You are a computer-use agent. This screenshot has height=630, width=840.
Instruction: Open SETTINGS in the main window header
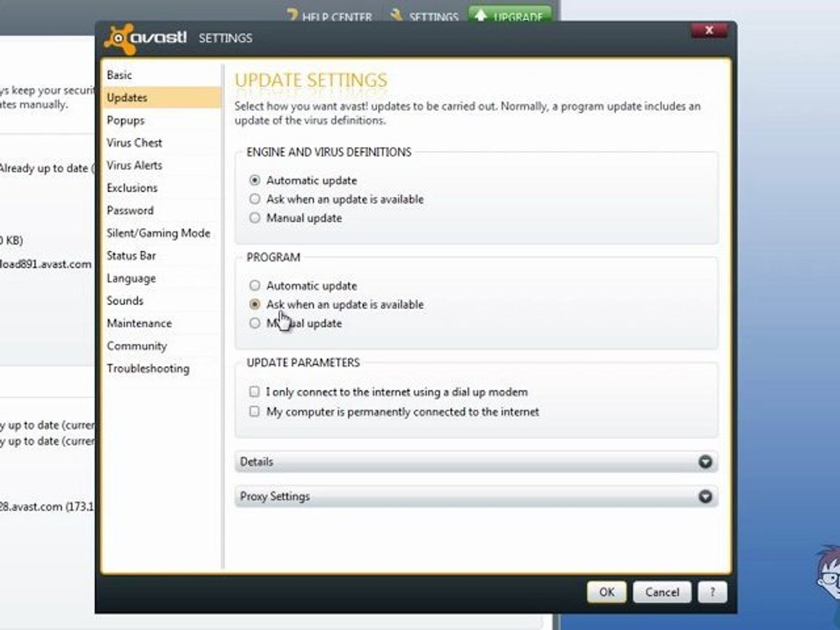point(433,17)
